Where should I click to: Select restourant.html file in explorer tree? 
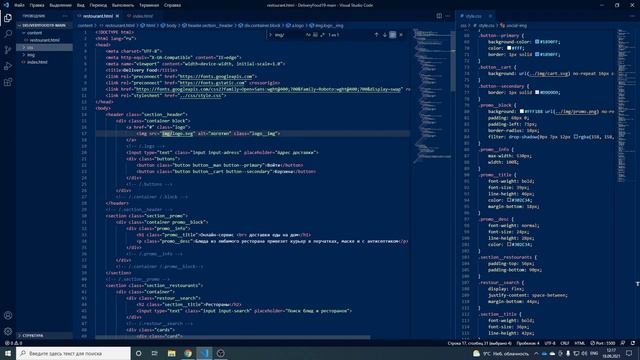pos(44,40)
